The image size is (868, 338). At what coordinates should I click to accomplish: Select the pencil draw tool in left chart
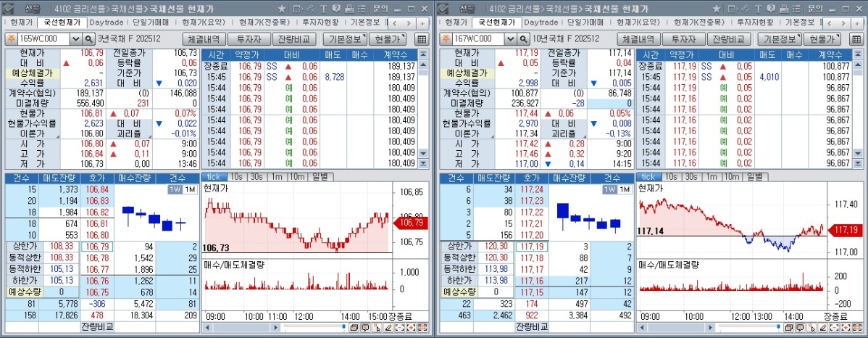coord(388,327)
